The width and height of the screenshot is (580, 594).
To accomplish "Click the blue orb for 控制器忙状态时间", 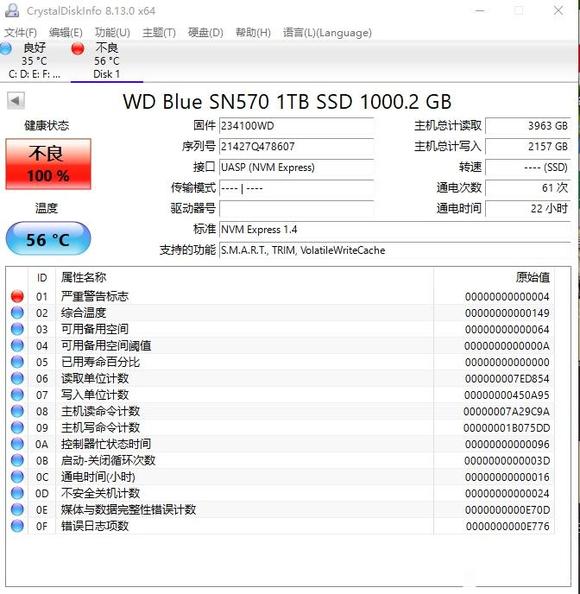I will pyautogui.click(x=17, y=444).
